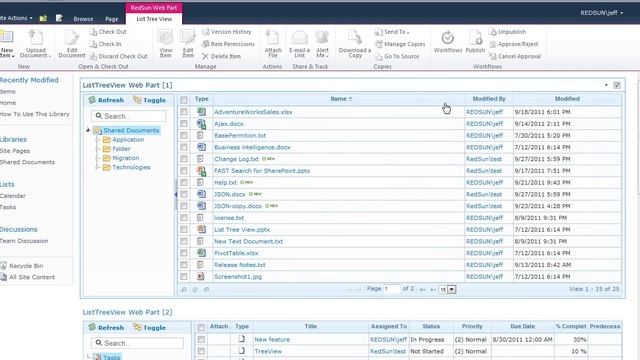Check the box for AdventureWorksSales.xlsx
Viewport: 640px width, 360px height.
click(184, 111)
